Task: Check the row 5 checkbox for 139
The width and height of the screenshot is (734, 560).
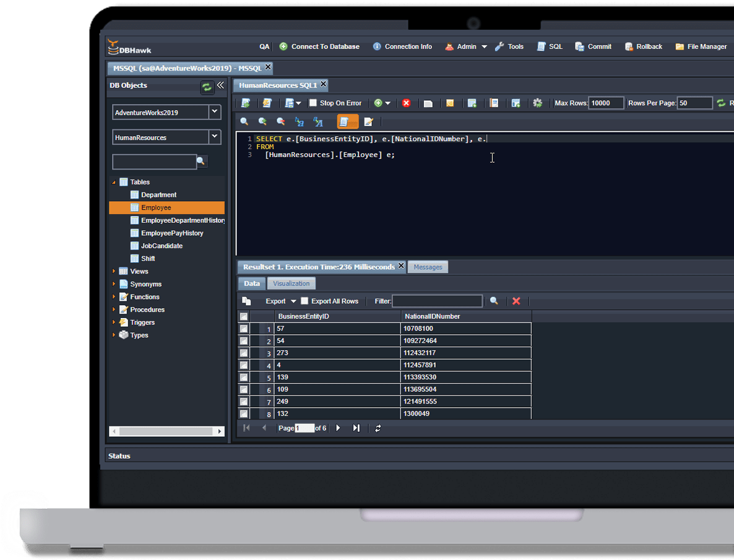Action: click(x=244, y=377)
